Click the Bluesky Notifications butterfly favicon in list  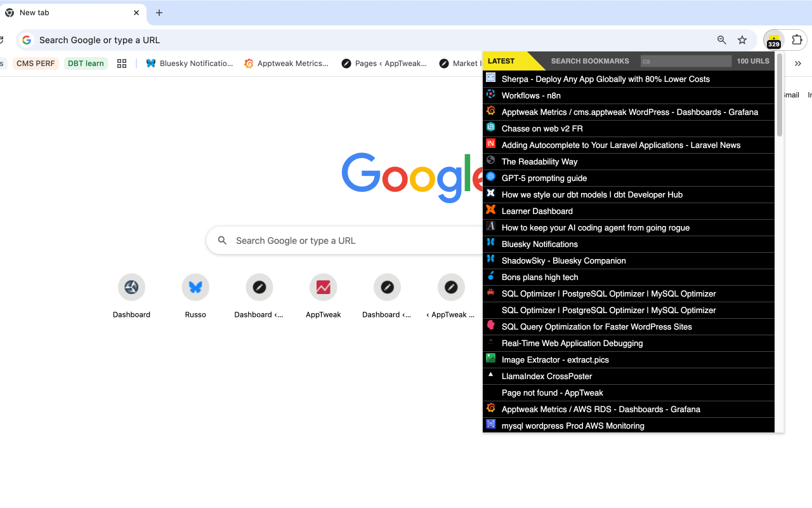pyautogui.click(x=490, y=243)
